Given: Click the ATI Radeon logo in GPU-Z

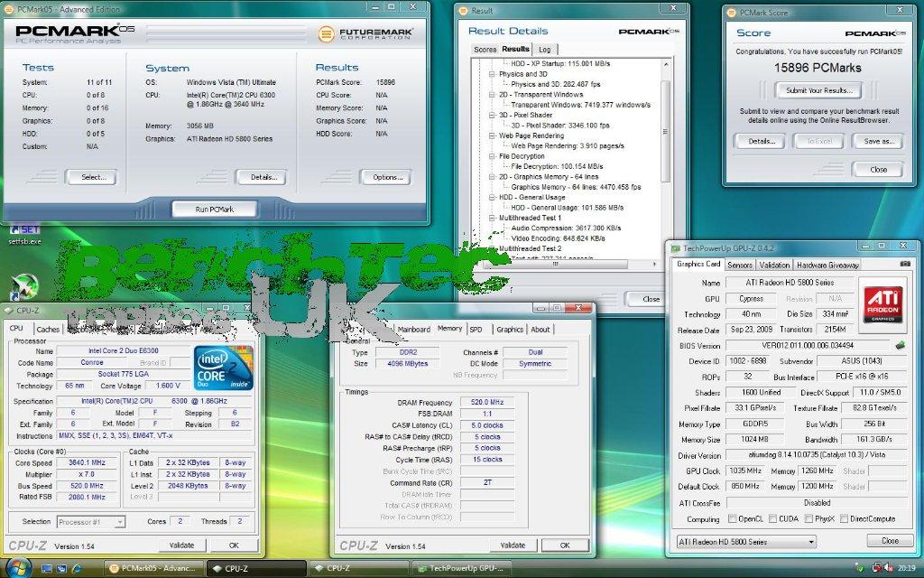Looking at the screenshot, I should coord(882,303).
